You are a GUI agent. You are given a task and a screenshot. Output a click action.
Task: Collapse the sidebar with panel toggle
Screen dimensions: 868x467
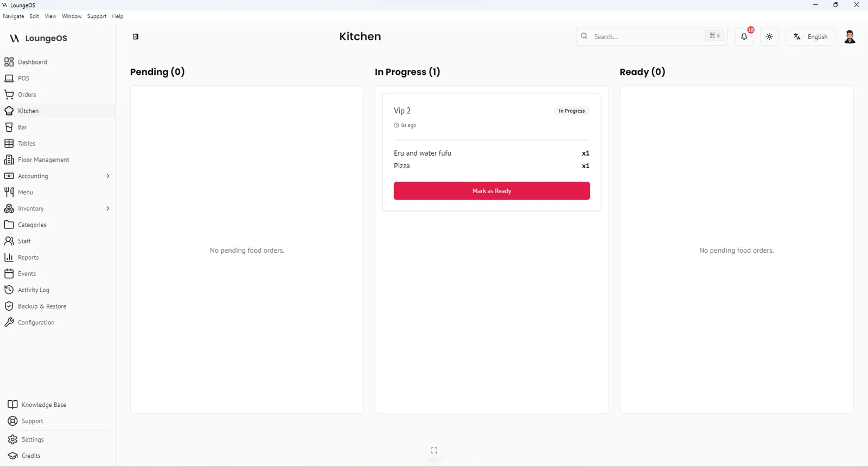point(136,36)
